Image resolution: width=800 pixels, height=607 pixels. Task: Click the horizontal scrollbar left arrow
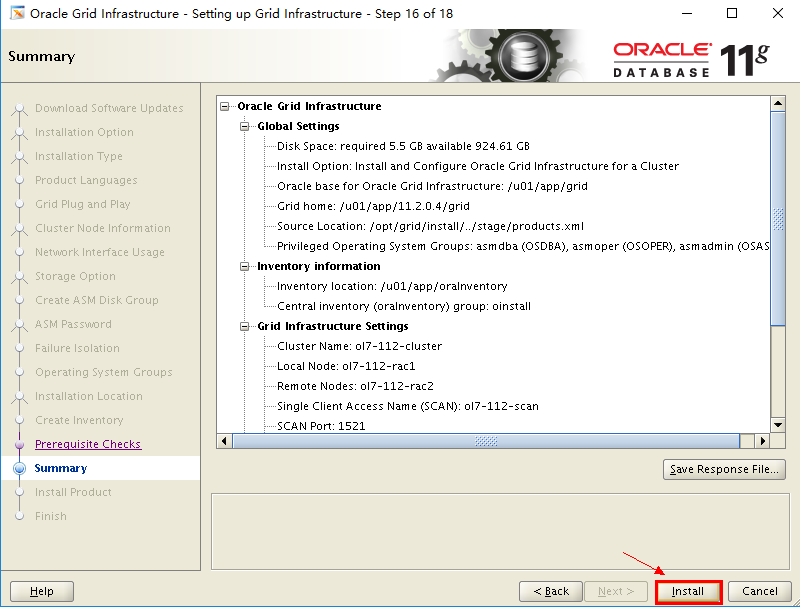tap(224, 441)
